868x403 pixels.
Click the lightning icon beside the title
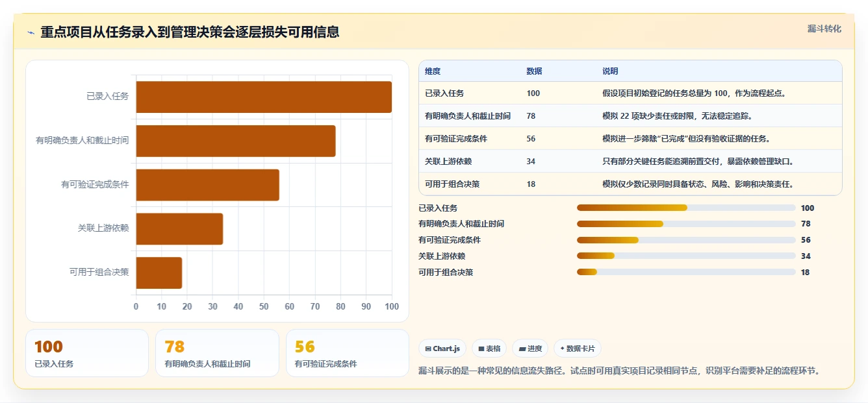click(x=31, y=32)
